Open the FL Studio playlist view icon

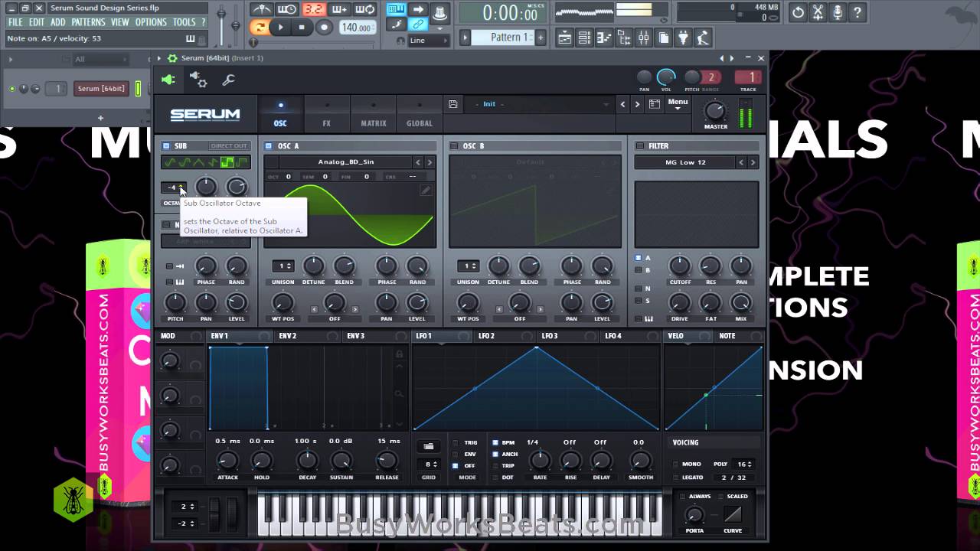[565, 37]
